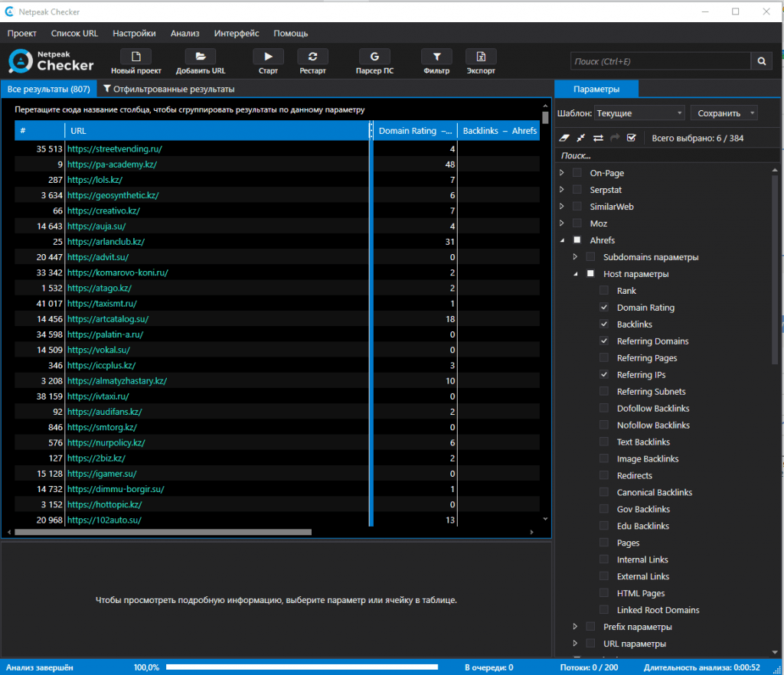Collapse the Host параметры node
Viewport: 784px width, 675px height.
576,274
